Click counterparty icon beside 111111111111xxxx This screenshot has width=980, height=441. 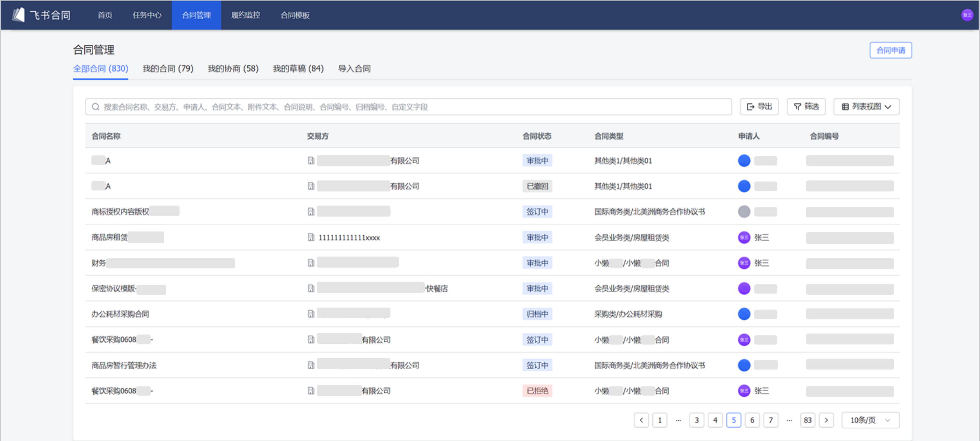click(x=311, y=237)
